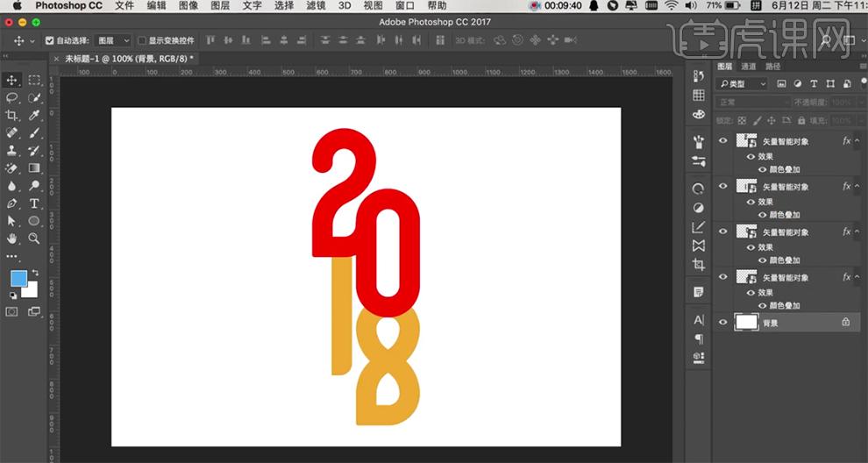Viewport: 868px width, 463px height.
Task: Swap foreground and background colors
Action: [x=36, y=273]
